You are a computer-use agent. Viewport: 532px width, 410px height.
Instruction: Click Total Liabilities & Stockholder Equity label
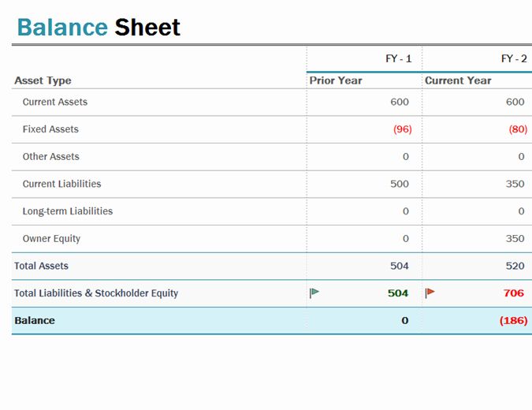pos(96,293)
